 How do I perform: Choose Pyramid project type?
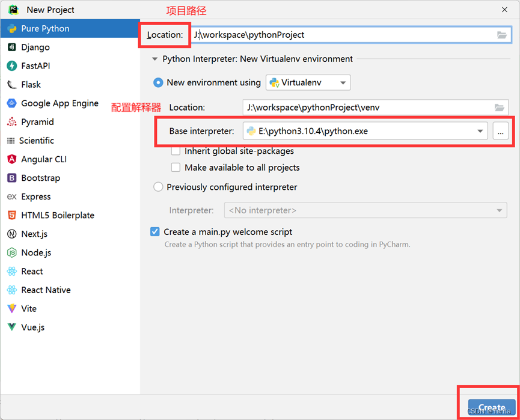[70, 122]
